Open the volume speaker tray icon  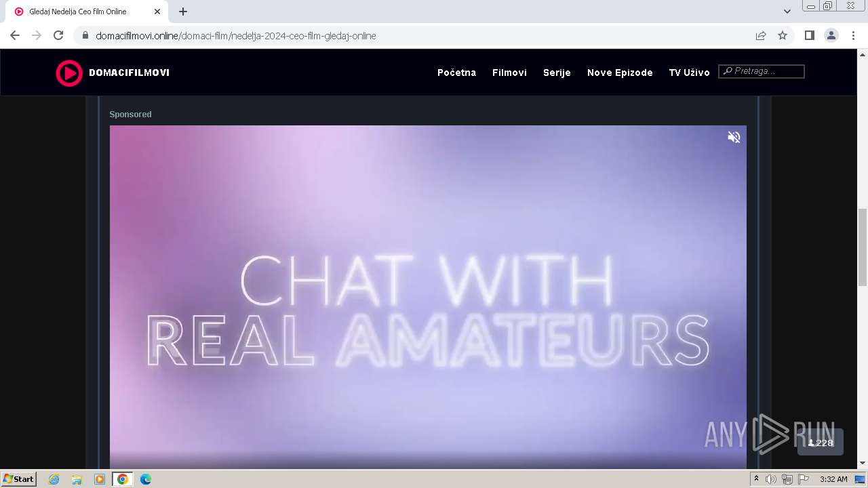(771, 479)
